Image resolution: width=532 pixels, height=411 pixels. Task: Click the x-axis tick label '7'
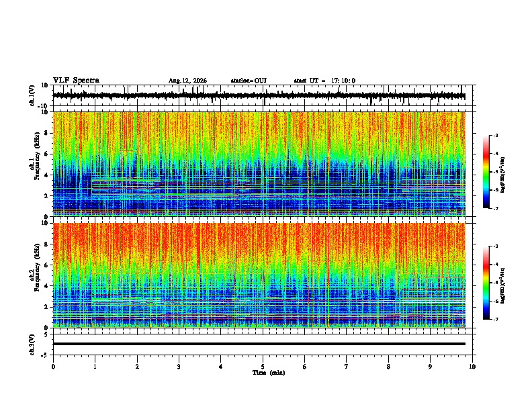click(347, 367)
